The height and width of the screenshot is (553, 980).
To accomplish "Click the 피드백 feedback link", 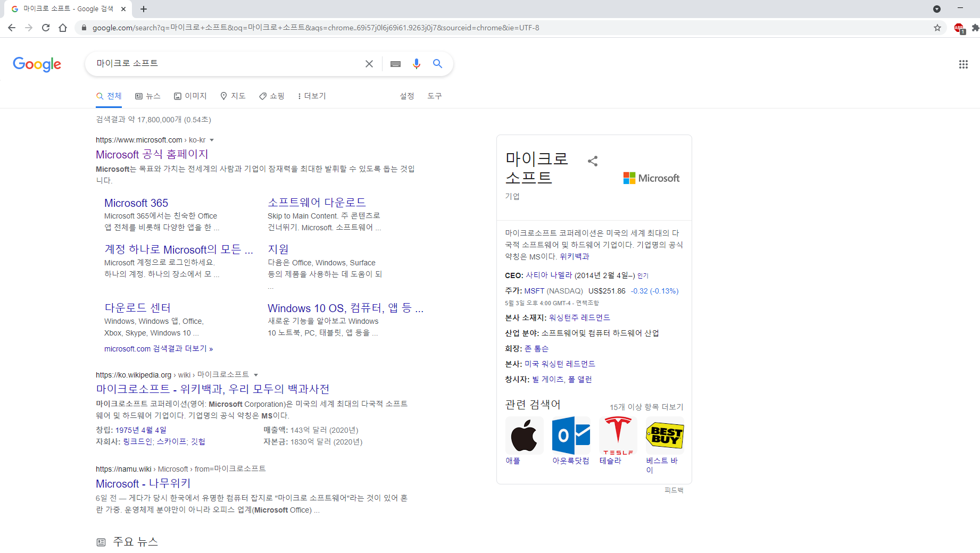I will pos(674,490).
